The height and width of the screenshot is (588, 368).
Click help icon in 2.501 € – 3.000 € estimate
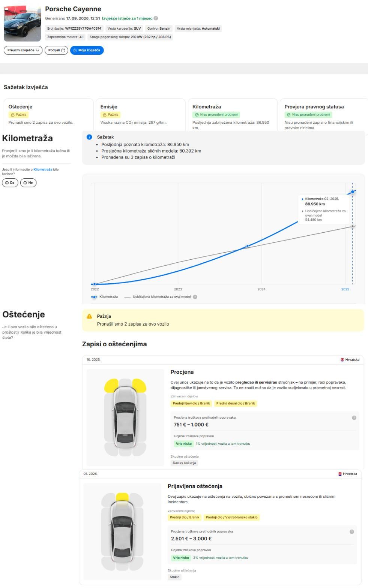tap(351, 531)
